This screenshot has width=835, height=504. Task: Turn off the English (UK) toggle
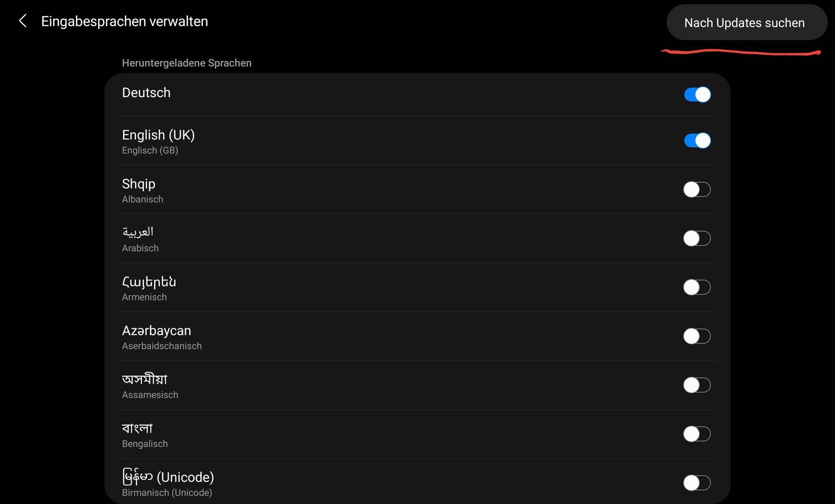coord(697,141)
